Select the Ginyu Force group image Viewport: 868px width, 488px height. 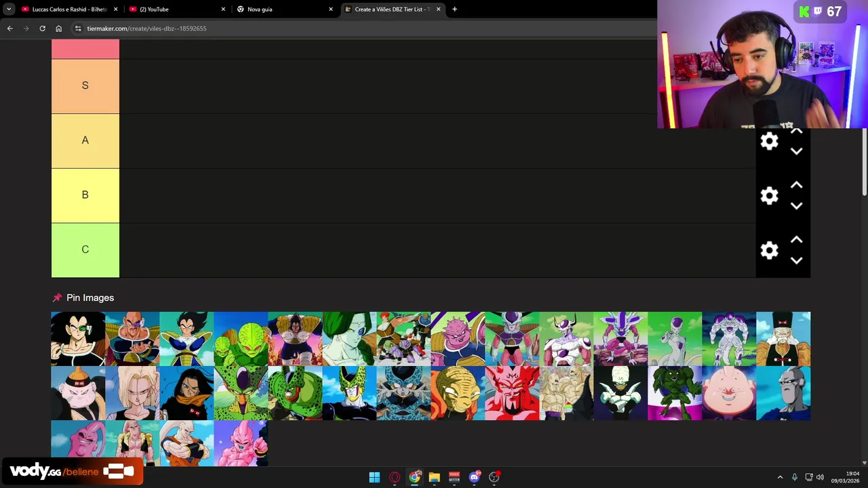(x=403, y=339)
